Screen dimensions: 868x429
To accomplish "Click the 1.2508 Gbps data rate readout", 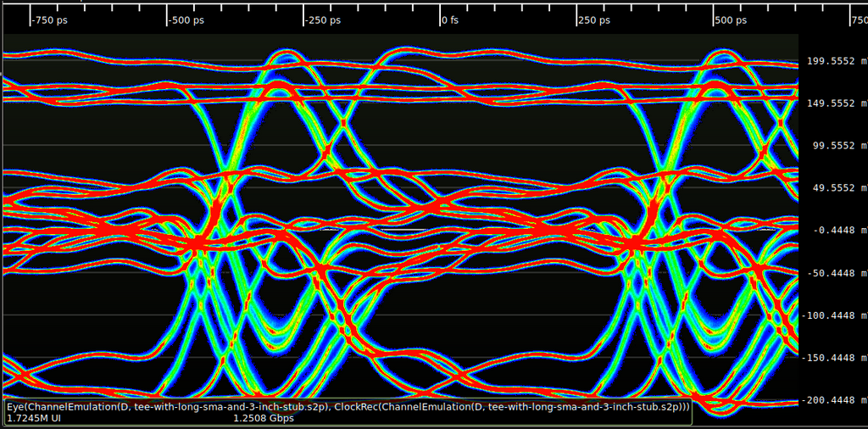I will (264, 419).
